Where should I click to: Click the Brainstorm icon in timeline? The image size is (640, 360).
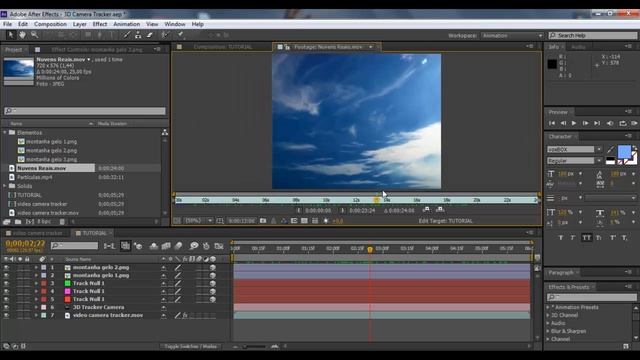pyautogui.click(x=193, y=246)
